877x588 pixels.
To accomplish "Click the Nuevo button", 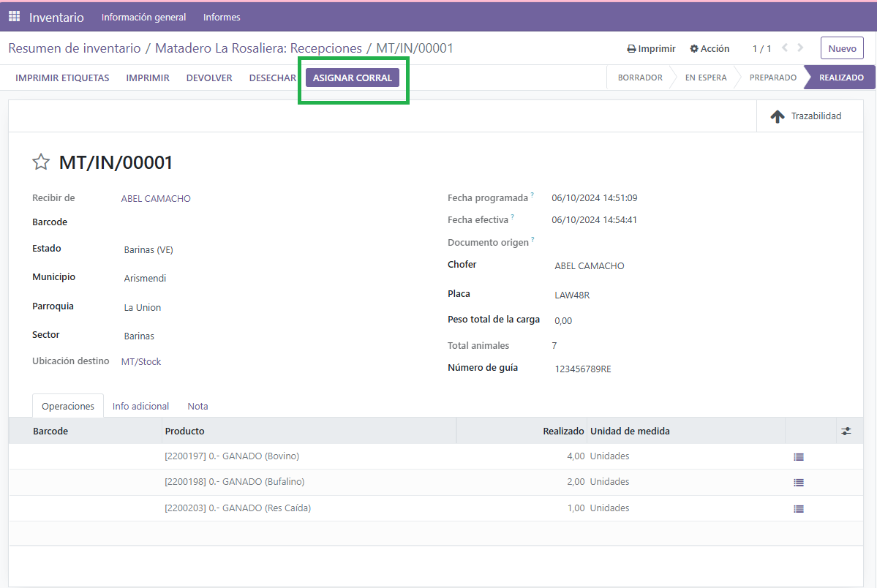I will (x=842, y=48).
